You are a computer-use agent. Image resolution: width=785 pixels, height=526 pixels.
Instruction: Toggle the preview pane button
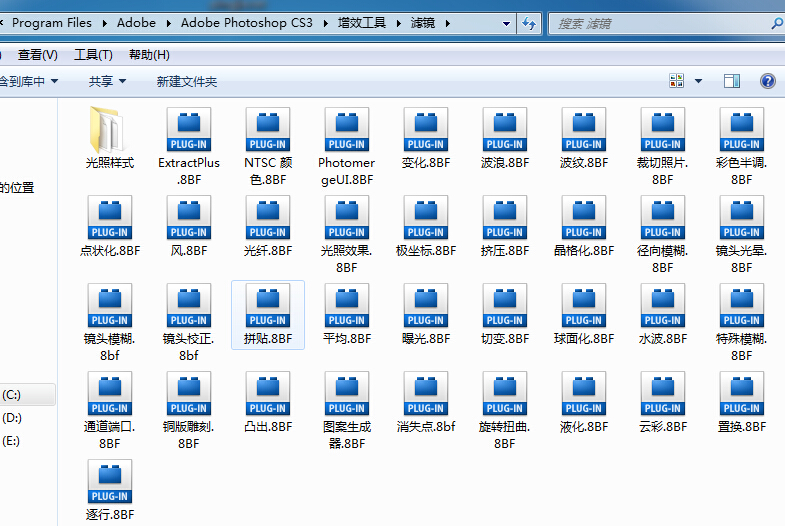pyautogui.click(x=731, y=81)
